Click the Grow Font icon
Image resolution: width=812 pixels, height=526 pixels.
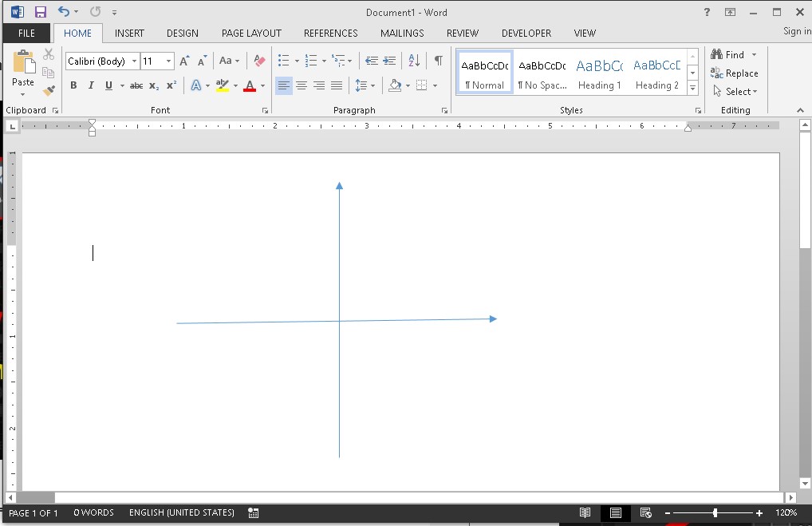pyautogui.click(x=184, y=61)
